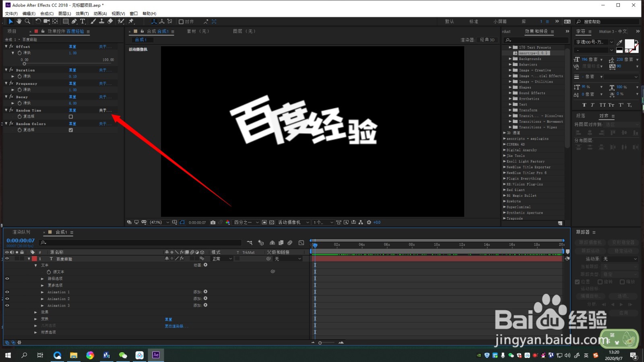
Task: Select the Type tool
Action: (x=83, y=21)
